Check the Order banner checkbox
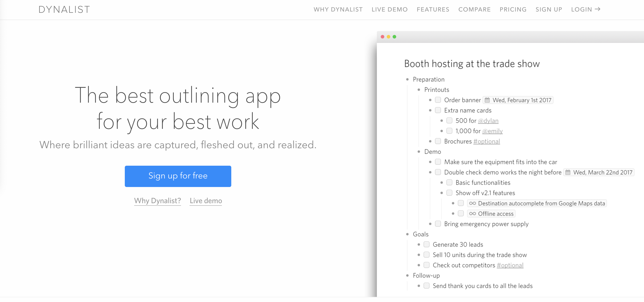 pyautogui.click(x=438, y=100)
